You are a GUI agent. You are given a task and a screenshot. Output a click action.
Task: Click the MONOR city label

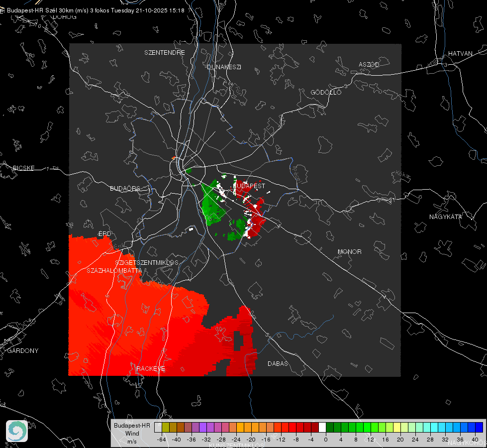click(349, 251)
